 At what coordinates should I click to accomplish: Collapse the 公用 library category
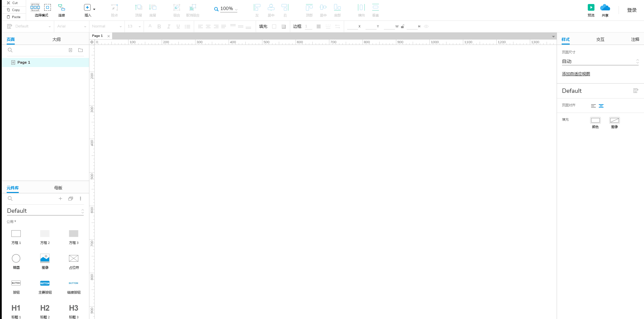(x=11, y=221)
